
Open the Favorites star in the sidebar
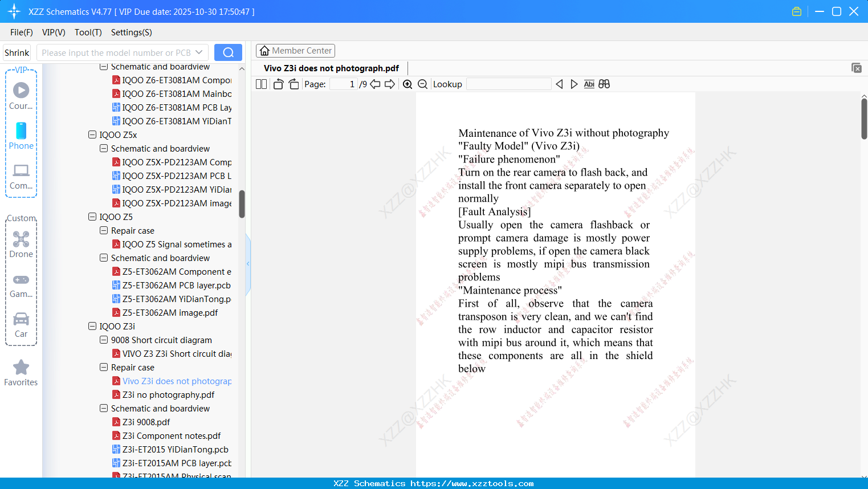[21, 373]
